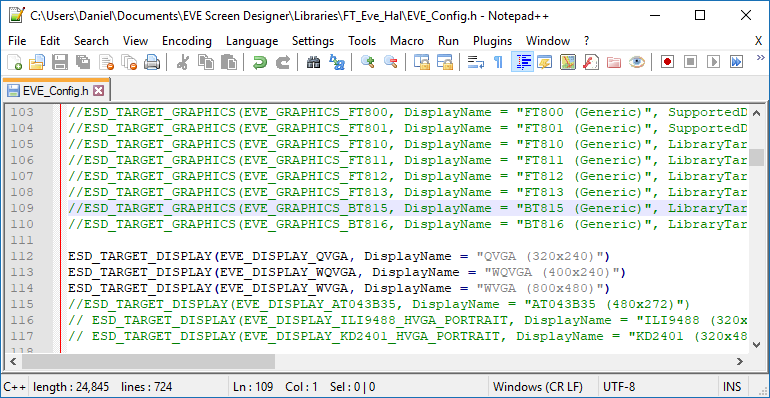
Task: Open the Language menu
Action: 252,41
